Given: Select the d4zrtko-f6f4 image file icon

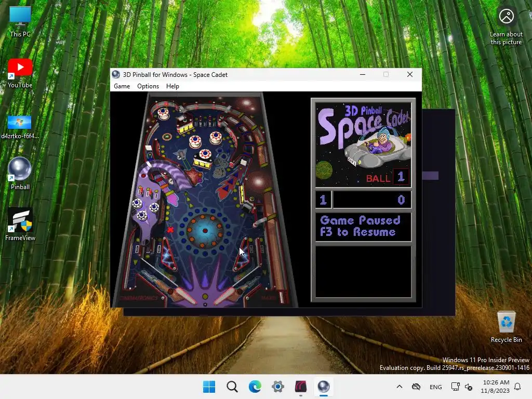Looking at the screenshot, I should pos(20,127).
